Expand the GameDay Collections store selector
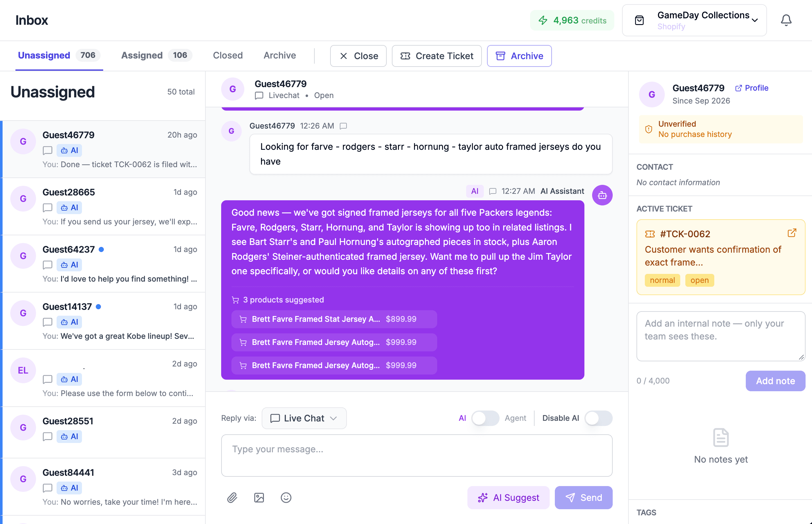This screenshot has width=812, height=524. 694,21
